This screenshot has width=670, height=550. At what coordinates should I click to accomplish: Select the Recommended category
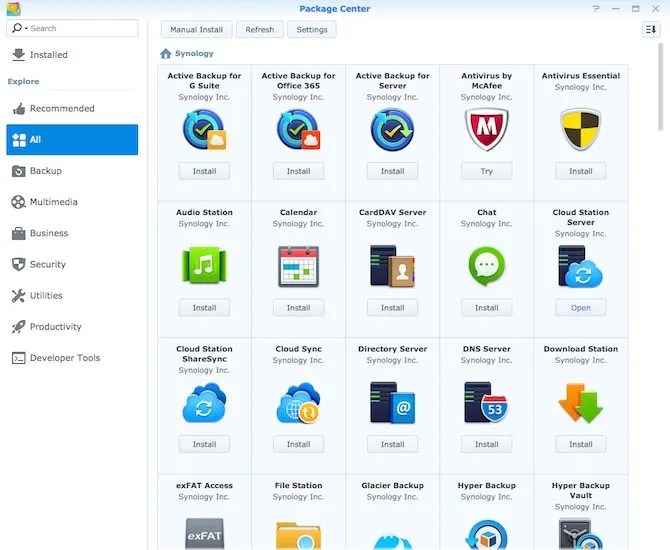tap(72, 109)
